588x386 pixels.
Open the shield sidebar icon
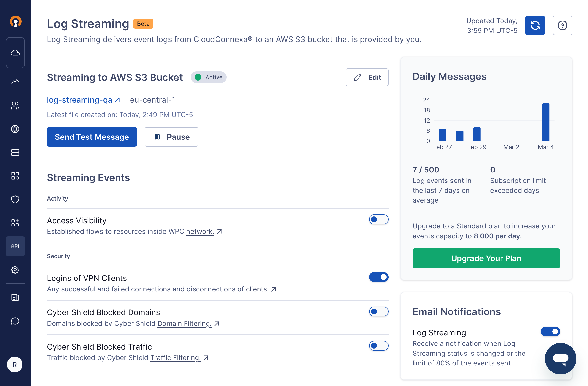(15, 199)
